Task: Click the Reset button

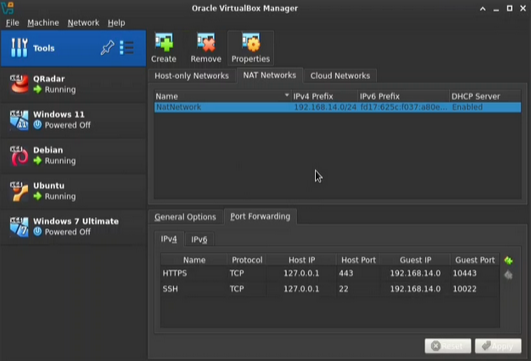Action: [x=448, y=346]
